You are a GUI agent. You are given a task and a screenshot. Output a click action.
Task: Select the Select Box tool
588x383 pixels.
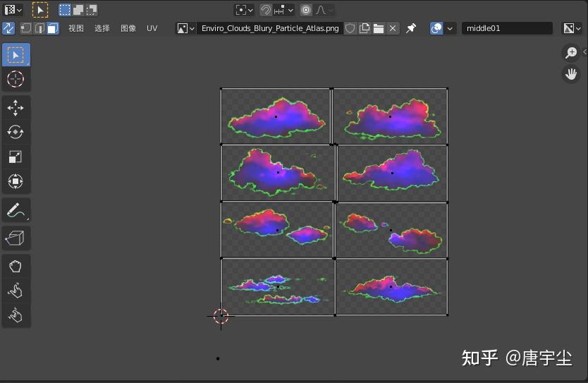tap(16, 55)
